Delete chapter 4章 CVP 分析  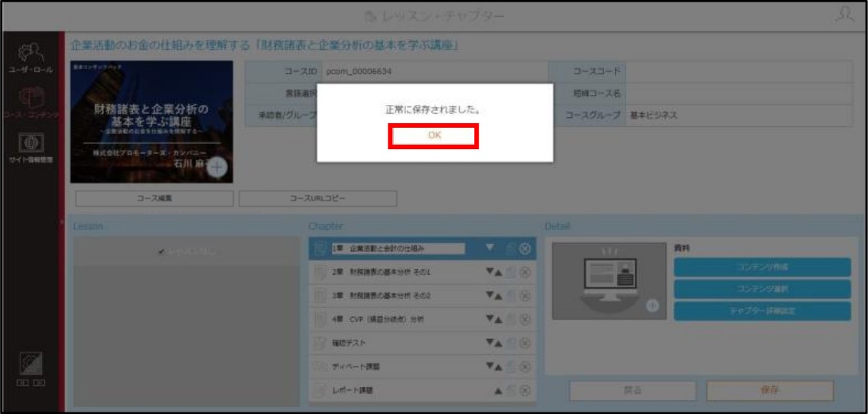(525, 319)
